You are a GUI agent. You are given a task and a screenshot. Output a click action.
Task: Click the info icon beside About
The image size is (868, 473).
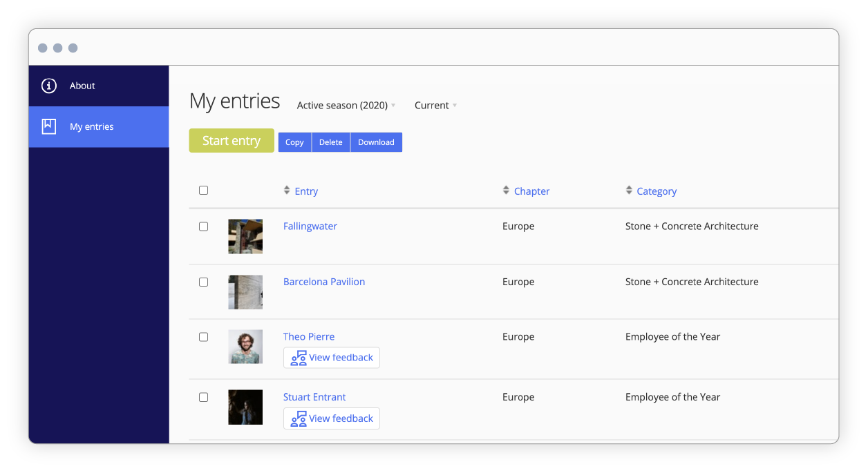pos(48,85)
